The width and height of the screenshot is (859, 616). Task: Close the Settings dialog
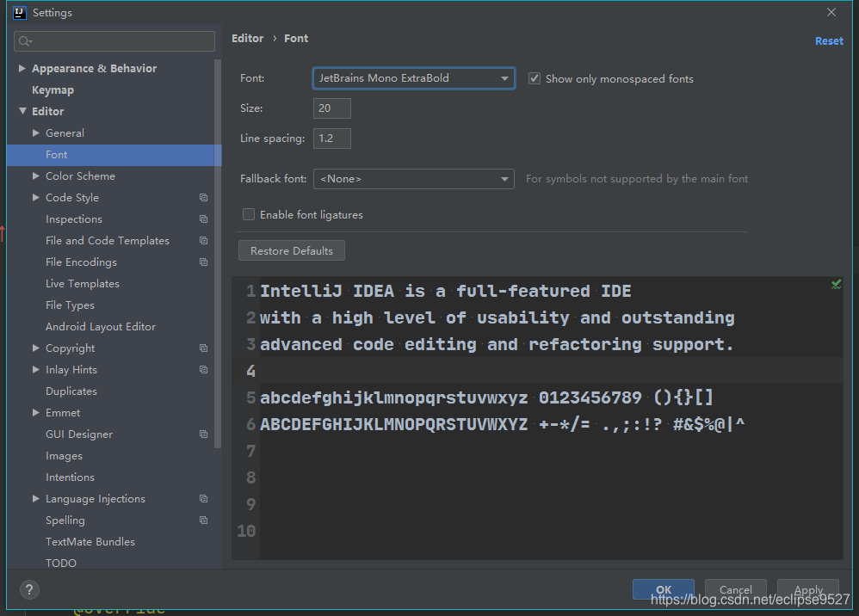(x=831, y=12)
